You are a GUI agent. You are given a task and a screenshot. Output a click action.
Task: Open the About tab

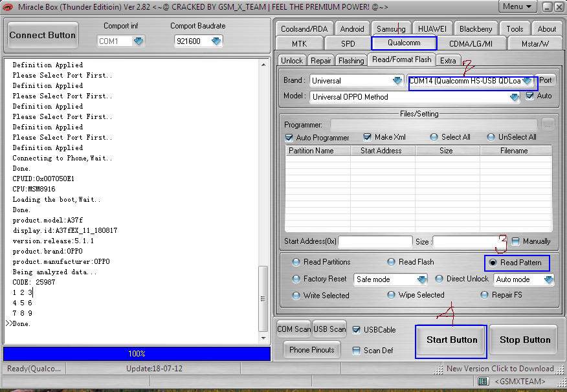(x=546, y=28)
